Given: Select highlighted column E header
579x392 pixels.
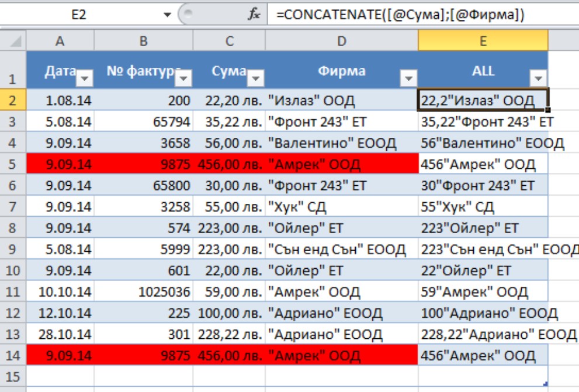Looking at the screenshot, I should (x=483, y=41).
